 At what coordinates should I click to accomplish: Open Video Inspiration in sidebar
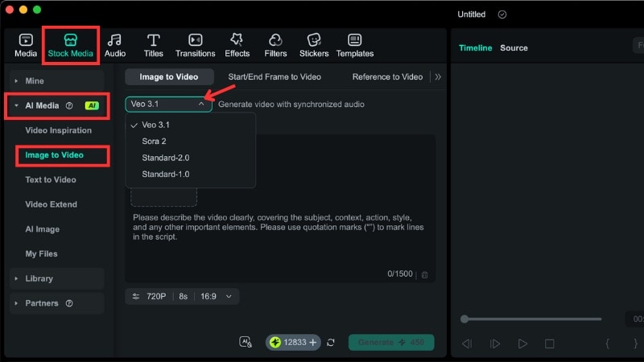[58, 130]
